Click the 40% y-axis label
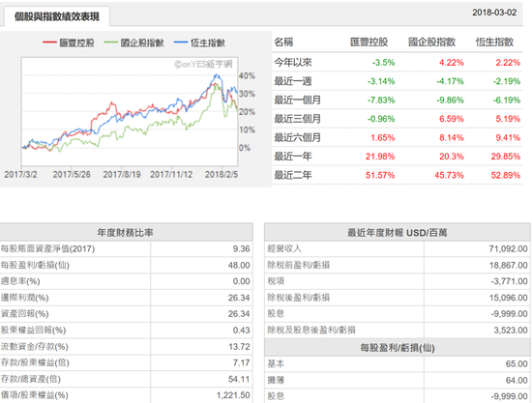Screen dimensions: 532x403 pos(247,76)
